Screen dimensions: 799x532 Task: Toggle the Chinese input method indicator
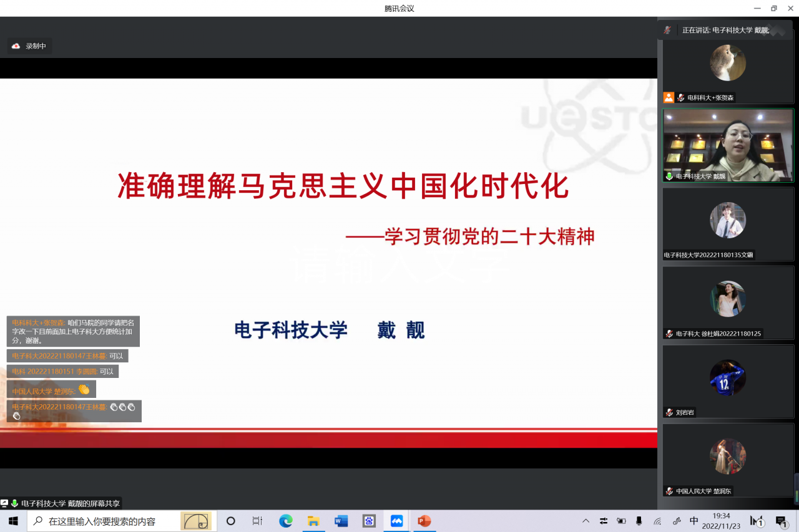pyautogui.click(x=694, y=521)
